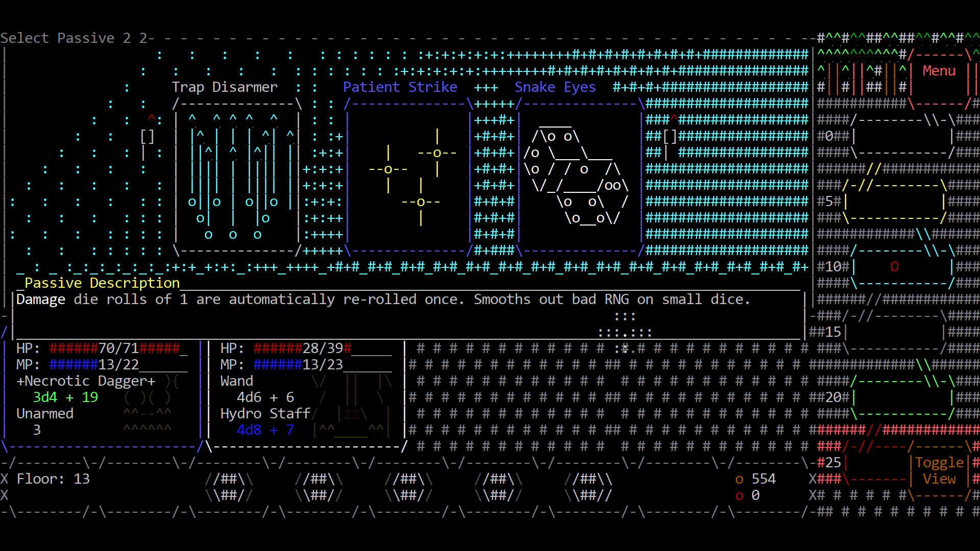Click the floor 20 room on minimap

pos(902,397)
